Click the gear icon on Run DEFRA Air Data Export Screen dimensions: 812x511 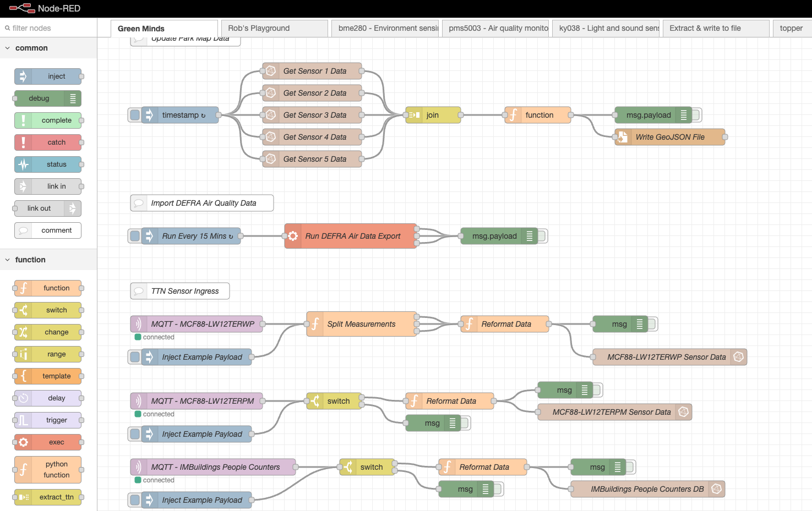pyautogui.click(x=293, y=236)
